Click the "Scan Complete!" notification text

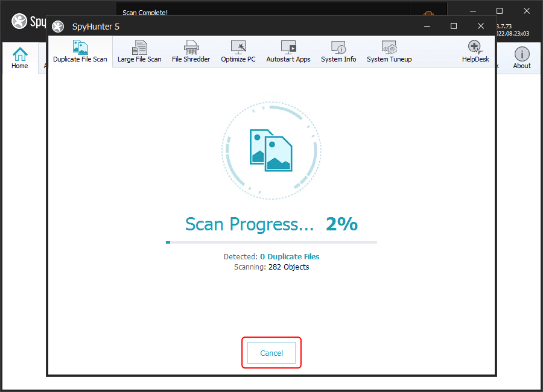145,13
